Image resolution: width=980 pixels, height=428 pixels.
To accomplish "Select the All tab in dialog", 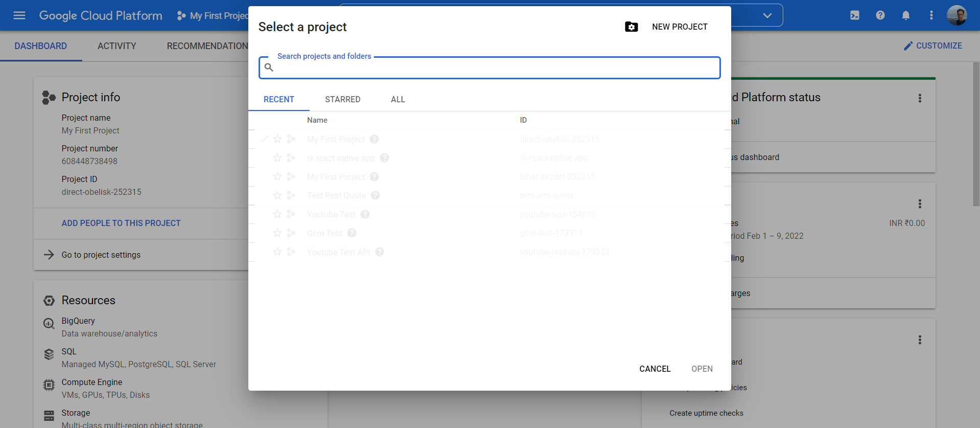I will click(x=398, y=99).
